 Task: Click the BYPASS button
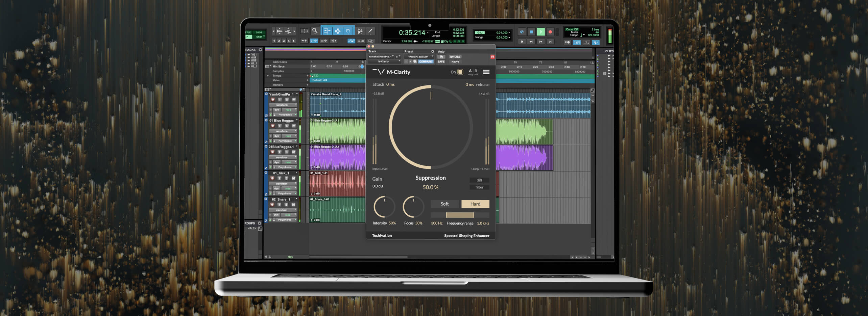[x=455, y=57]
